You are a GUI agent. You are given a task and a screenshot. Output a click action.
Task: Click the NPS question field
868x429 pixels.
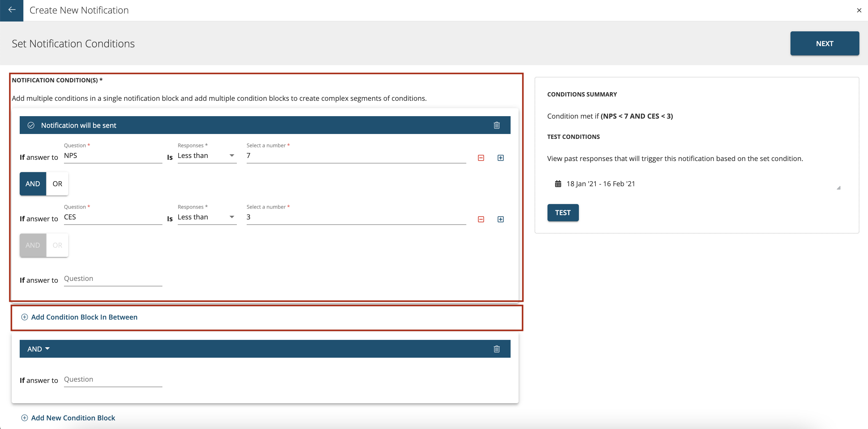coord(113,155)
